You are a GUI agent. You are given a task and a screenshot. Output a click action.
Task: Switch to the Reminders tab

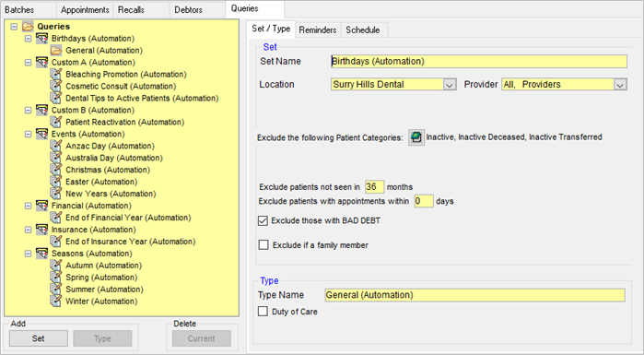click(x=318, y=30)
